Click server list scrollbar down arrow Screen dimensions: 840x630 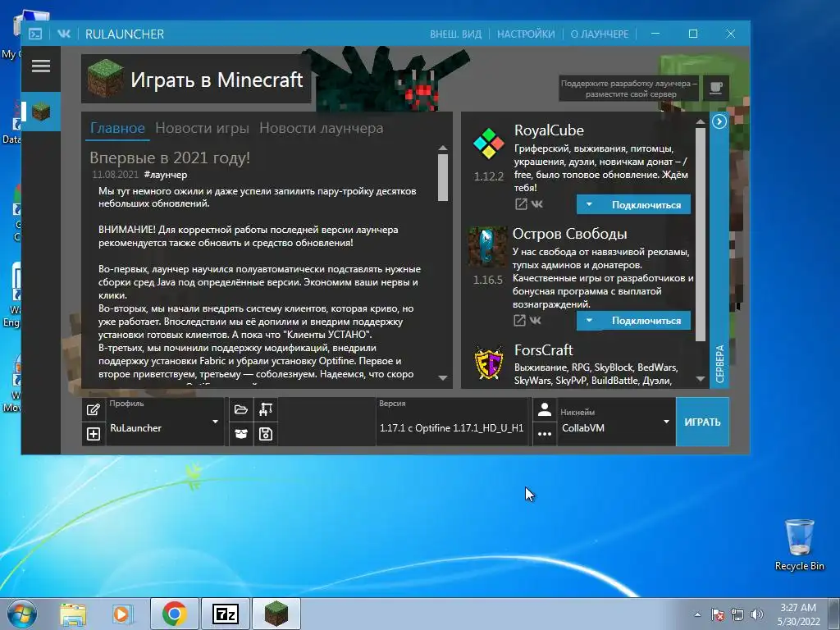point(701,379)
